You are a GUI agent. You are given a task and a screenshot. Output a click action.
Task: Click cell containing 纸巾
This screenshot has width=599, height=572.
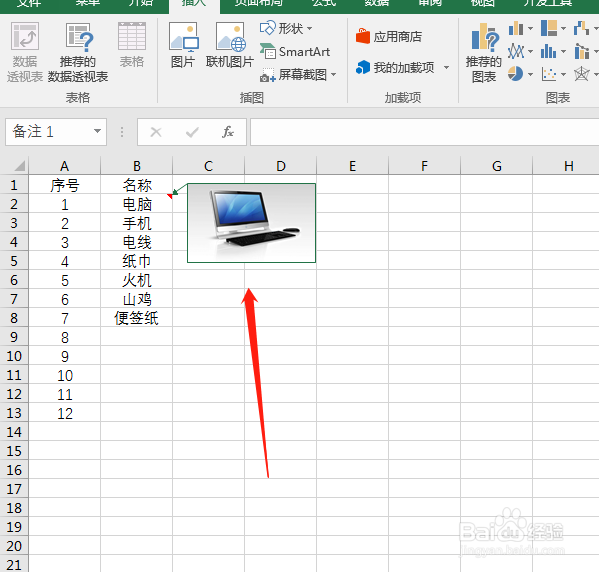(137, 261)
